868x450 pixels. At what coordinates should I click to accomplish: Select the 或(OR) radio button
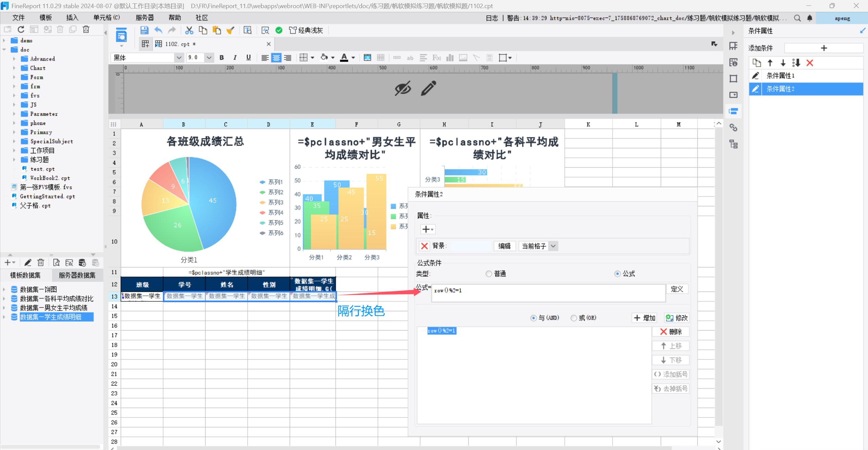point(574,318)
